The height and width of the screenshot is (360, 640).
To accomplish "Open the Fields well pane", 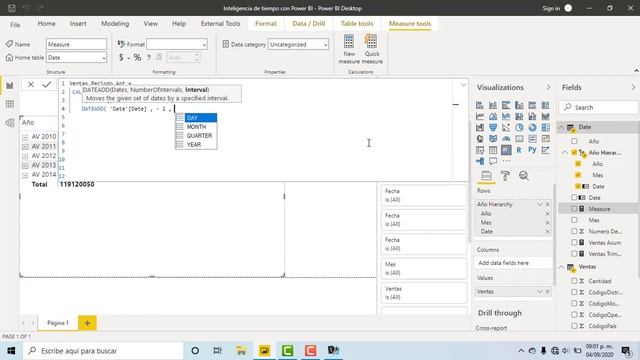I will [486, 176].
